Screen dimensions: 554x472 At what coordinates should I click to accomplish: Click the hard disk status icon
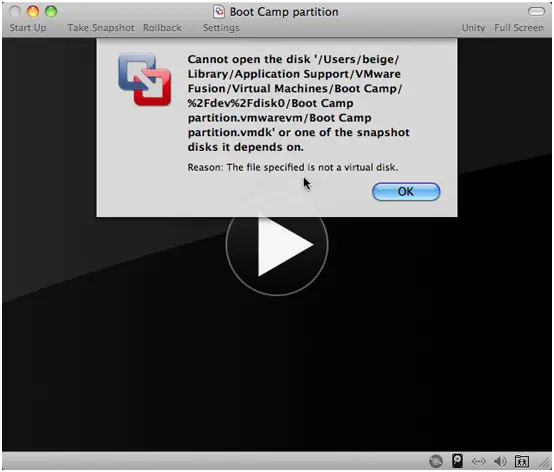coord(458,461)
